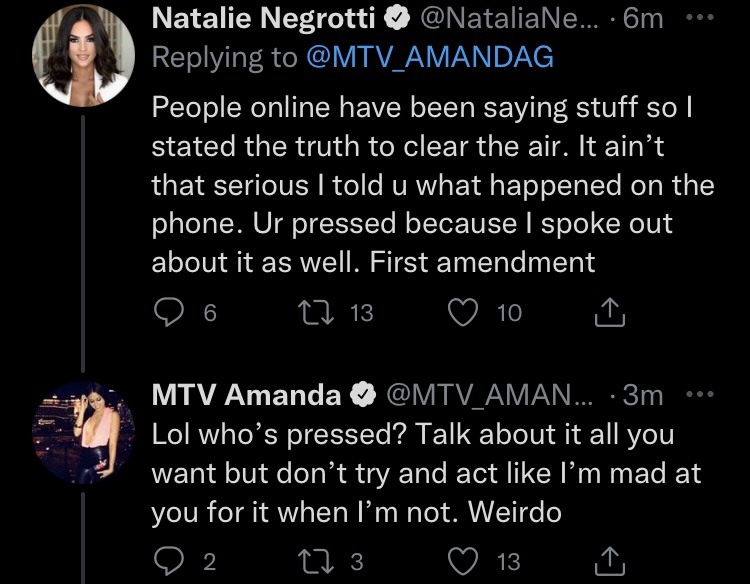The width and height of the screenshot is (750, 584).
Task: Like MTV Amanda's tweet
Action: 463,561
